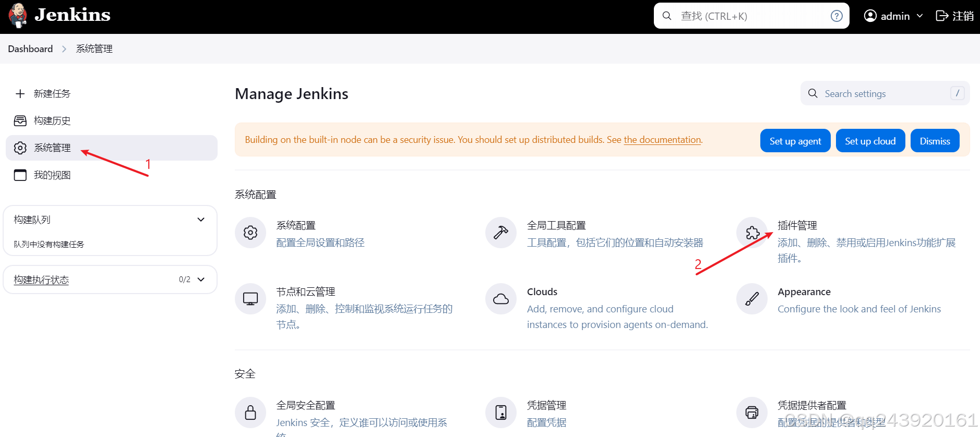Open the 全局工具配置 title link
980x437 pixels.
pos(556,225)
